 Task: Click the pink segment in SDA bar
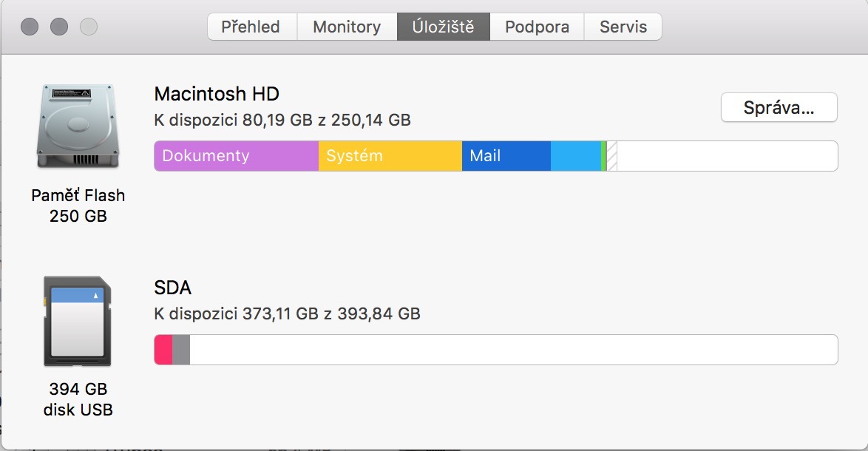[163, 350]
